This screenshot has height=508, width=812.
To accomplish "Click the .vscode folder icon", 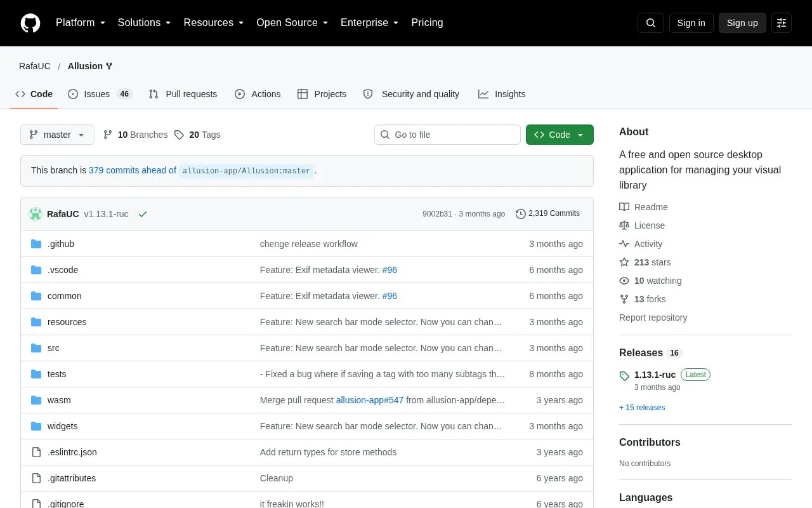I will click(36, 270).
